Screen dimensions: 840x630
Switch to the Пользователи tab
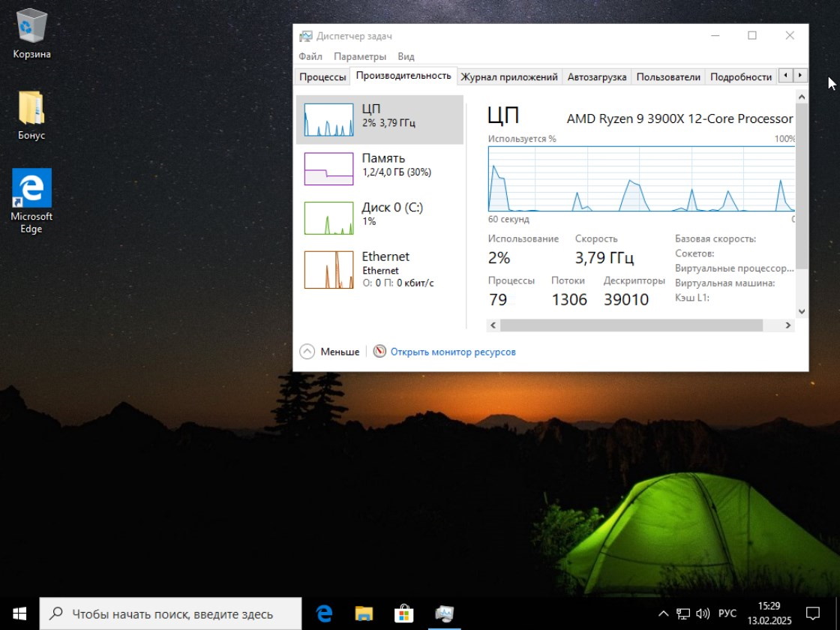tap(668, 76)
